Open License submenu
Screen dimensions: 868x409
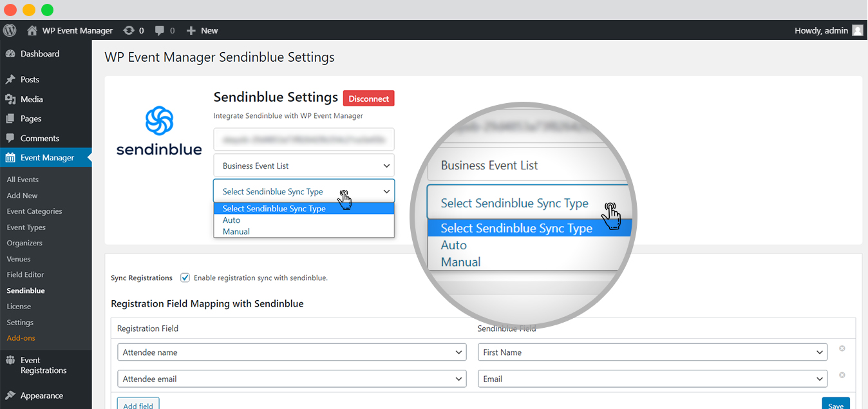pos(19,307)
